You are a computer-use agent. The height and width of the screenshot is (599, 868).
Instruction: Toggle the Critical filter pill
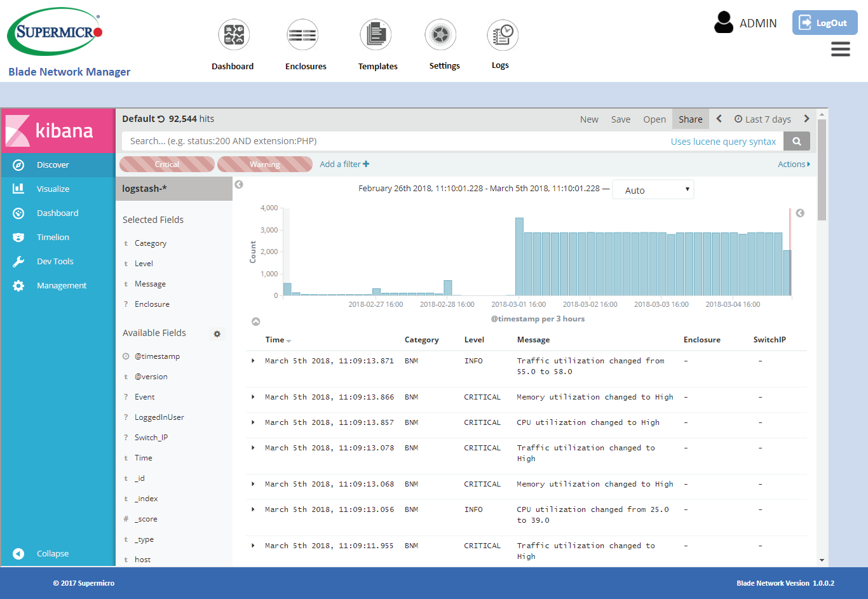167,165
